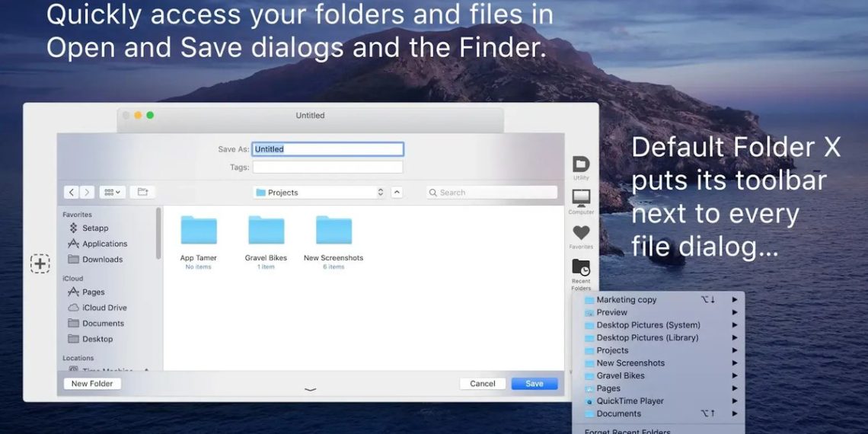The width and height of the screenshot is (868, 434).
Task: Click the Recent Folders icon
Action: (x=581, y=267)
